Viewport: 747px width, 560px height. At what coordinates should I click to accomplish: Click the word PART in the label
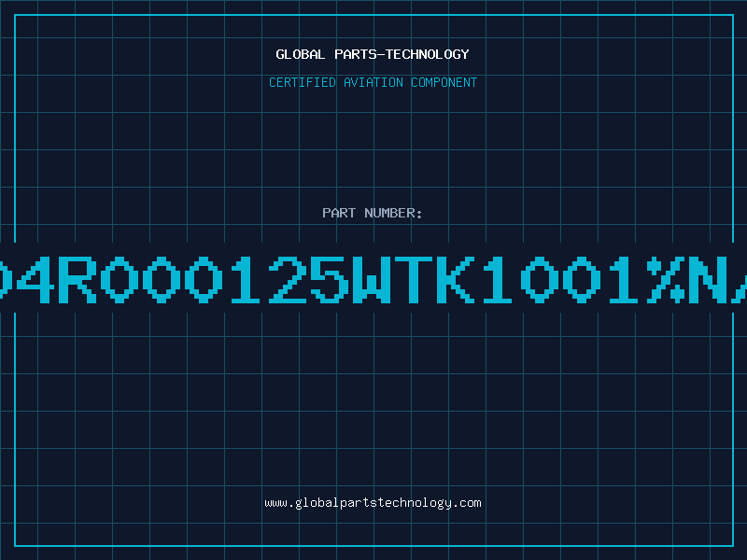(339, 213)
